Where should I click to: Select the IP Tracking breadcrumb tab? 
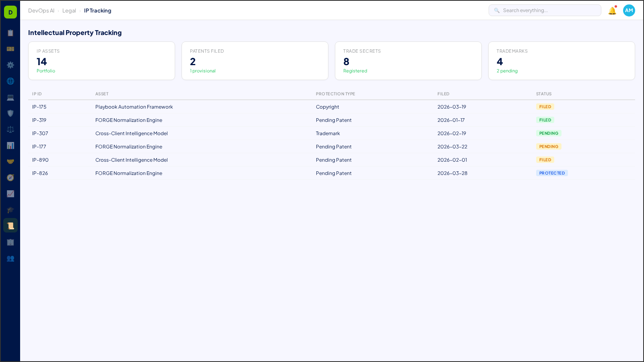click(97, 10)
